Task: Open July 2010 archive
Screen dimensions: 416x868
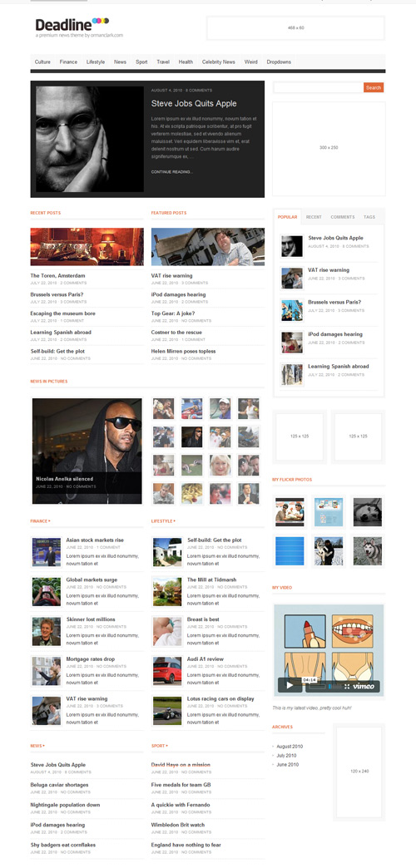Action: (286, 756)
